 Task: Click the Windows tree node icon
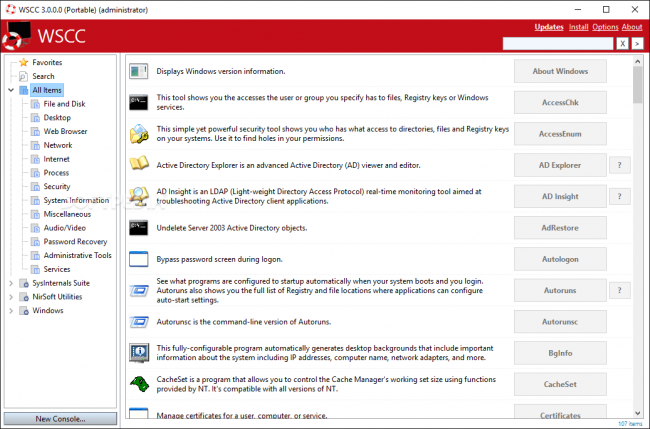(x=24, y=310)
